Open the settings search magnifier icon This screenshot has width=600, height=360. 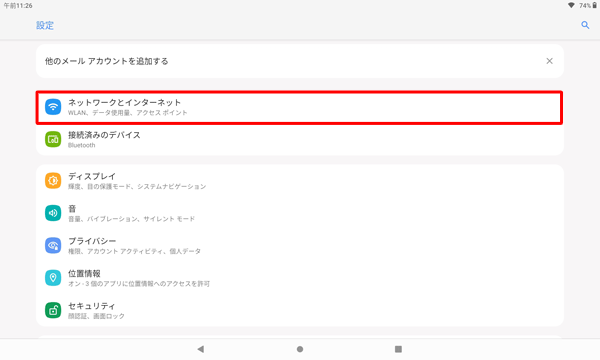(x=585, y=25)
